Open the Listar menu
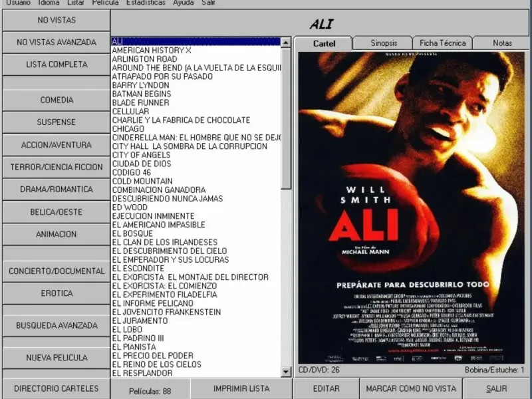This screenshot has height=399, width=532. pos(76,3)
